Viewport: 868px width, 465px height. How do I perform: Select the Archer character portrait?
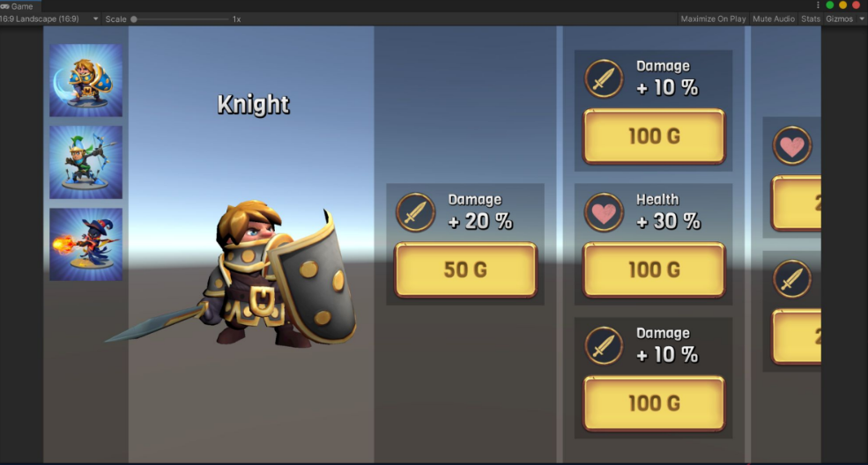pyautogui.click(x=85, y=162)
